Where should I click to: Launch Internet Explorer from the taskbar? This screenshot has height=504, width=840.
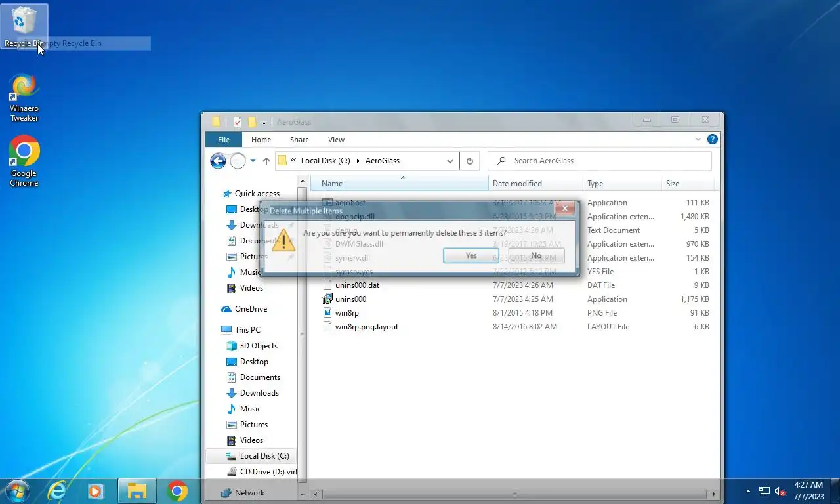(57, 490)
